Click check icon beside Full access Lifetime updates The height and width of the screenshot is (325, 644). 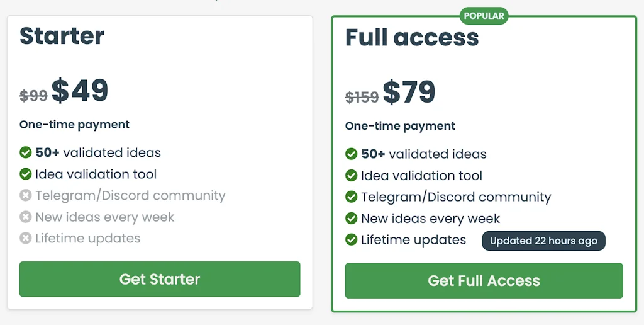pos(352,240)
